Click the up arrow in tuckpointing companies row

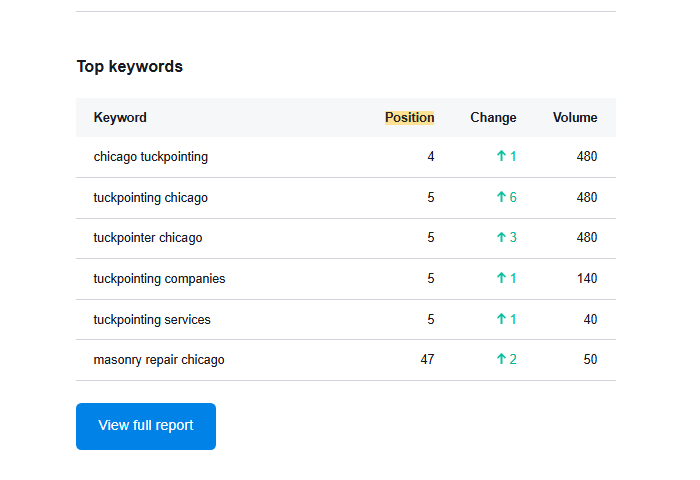pyautogui.click(x=501, y=278)
